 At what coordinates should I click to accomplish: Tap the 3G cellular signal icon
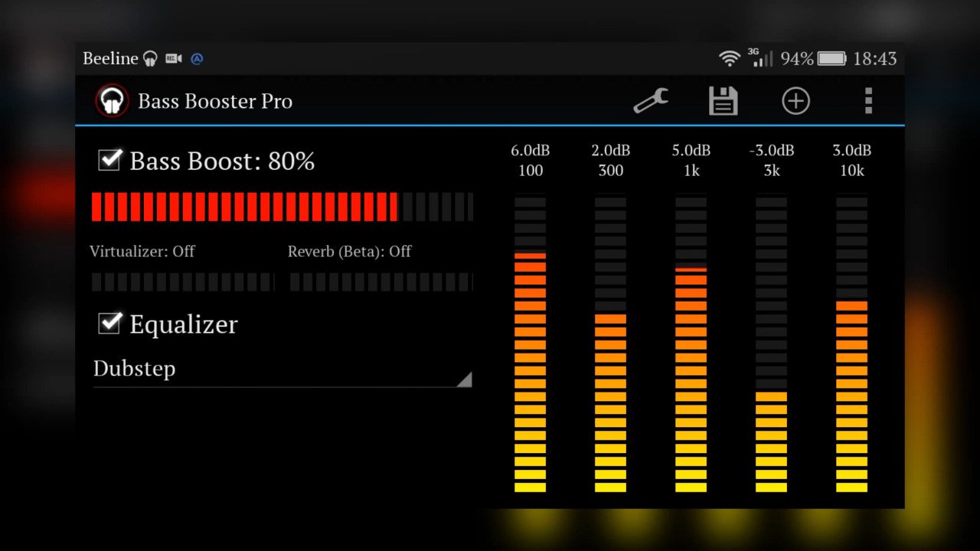click(x=760, y=58)
